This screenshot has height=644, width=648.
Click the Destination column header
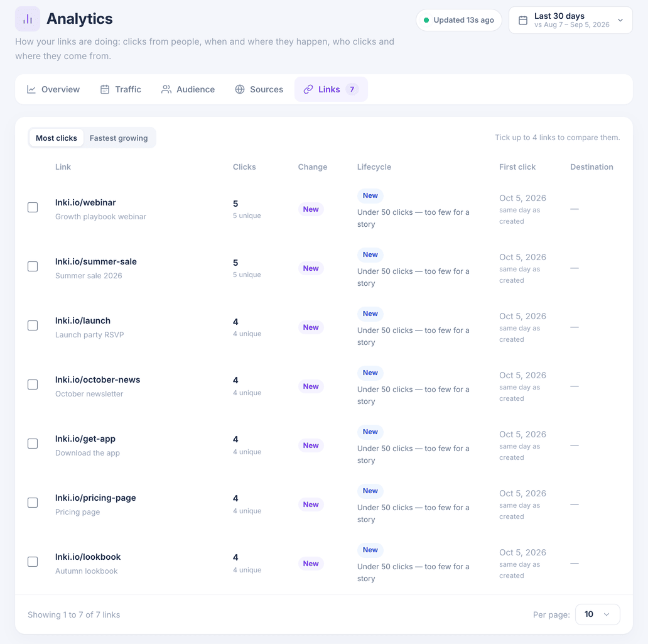pos(591,166)
